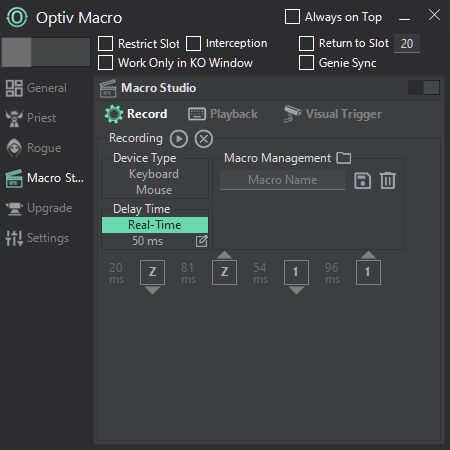450x450 pixels.
Task: Edit the 50 ms delay value icon
Action: (x=202, y=241)
